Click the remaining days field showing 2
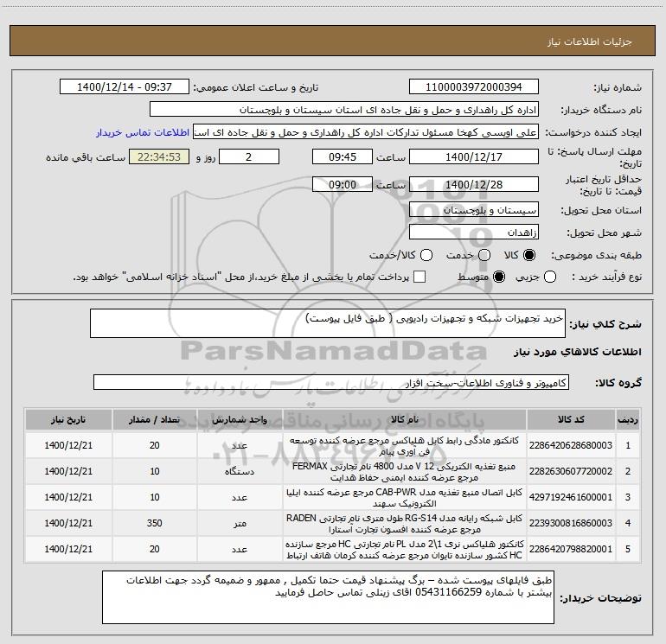Image resolution: width=666 pixels, height=644 pixels. point(249,156)
